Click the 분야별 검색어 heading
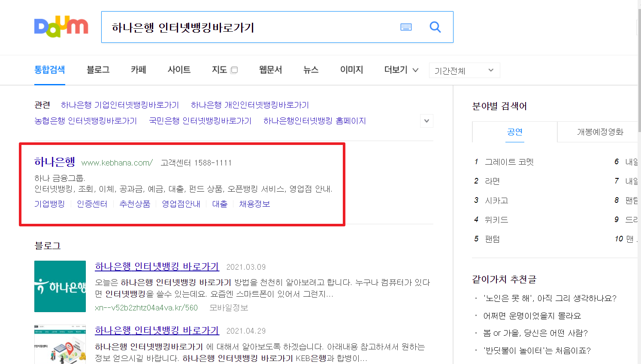 499,106
